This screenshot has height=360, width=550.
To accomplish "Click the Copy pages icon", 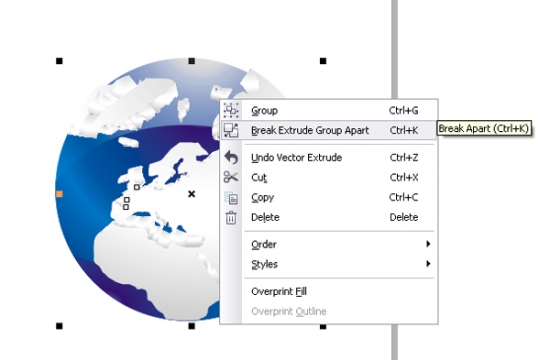I will click(x=231, y=198).
